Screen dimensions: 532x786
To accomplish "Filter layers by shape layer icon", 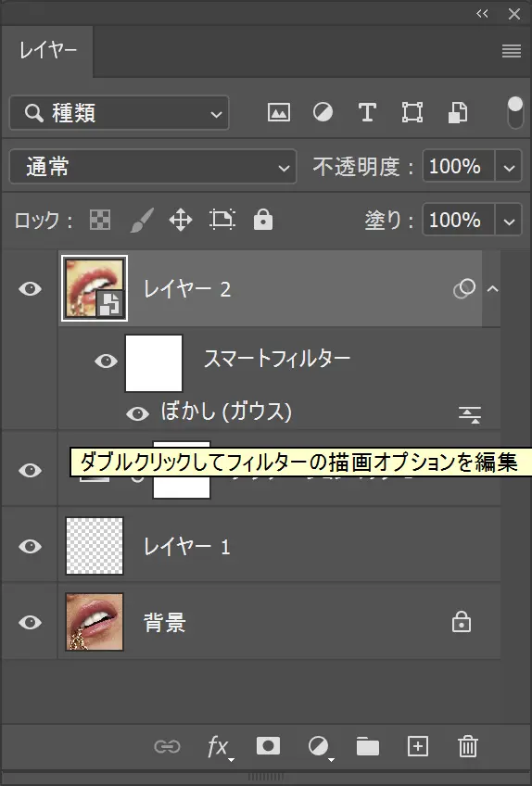I will [x=412, y=112].
